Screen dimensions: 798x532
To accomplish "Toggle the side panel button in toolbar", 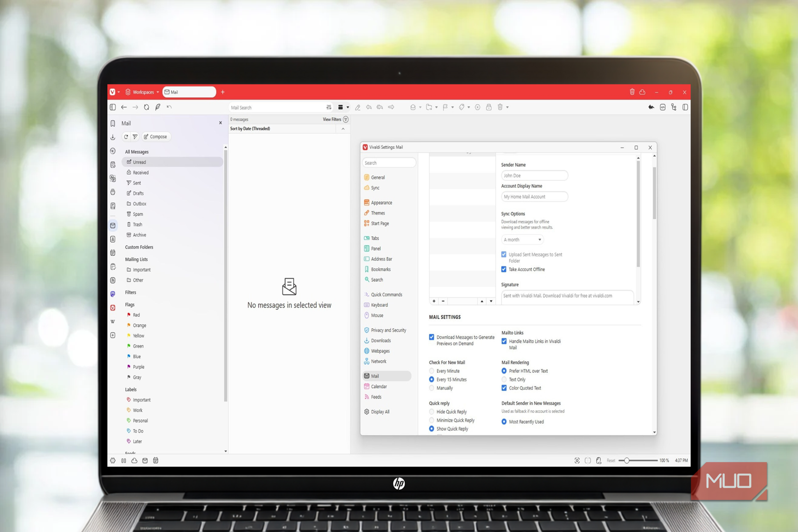I will (113, 107).
